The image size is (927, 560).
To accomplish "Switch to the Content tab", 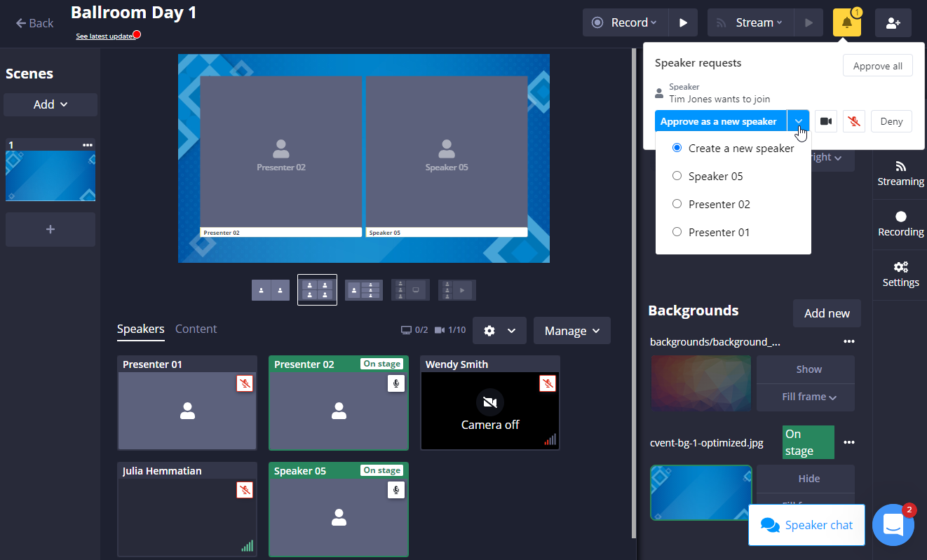I will click(x=196, y=329).
